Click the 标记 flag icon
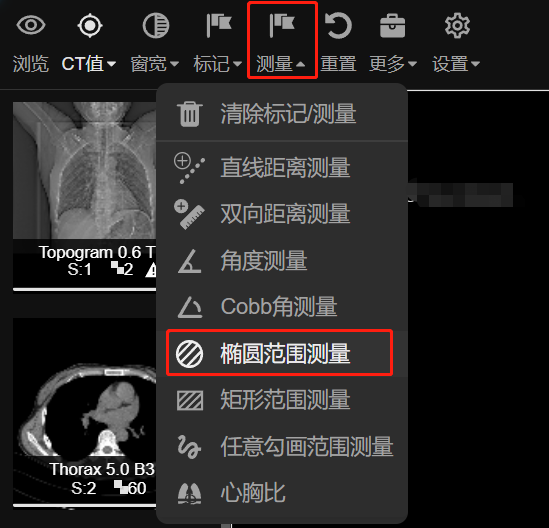 coord(219,25)
